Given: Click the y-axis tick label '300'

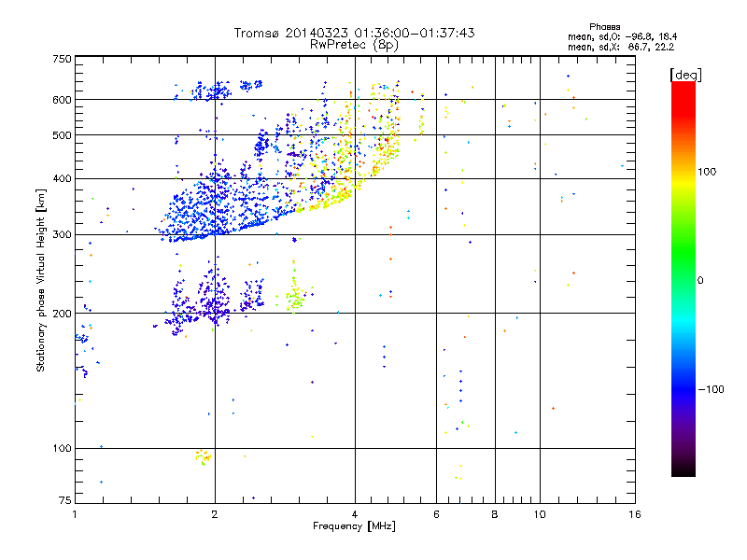Looking at the screenshot, I should pyautogui.click(x=62, y=234).
